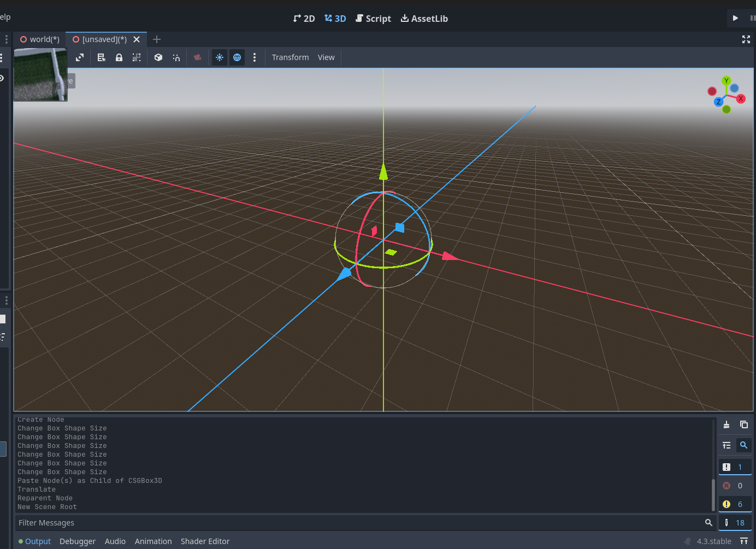Run the project with the play button

(x=735, y=18)
